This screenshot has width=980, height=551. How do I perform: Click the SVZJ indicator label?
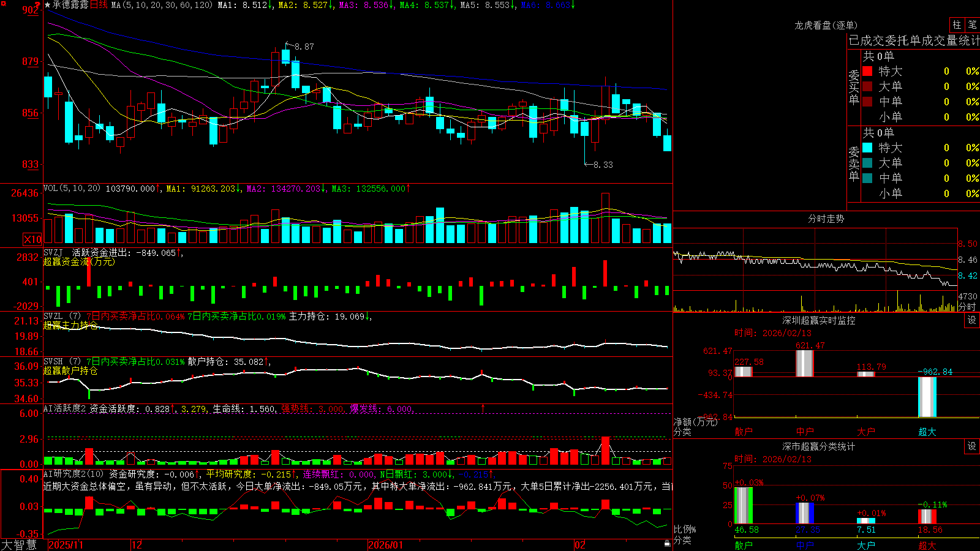53,252
